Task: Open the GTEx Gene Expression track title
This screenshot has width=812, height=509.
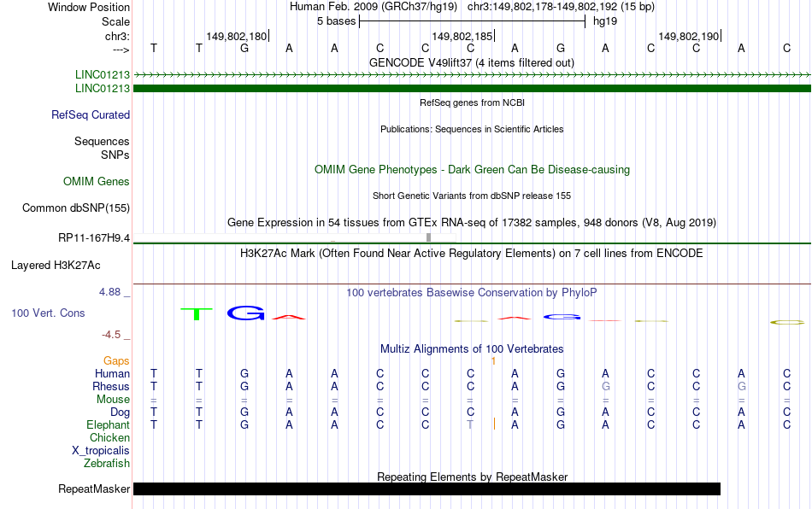Action: pyautogui.click(x=471, y=222)
